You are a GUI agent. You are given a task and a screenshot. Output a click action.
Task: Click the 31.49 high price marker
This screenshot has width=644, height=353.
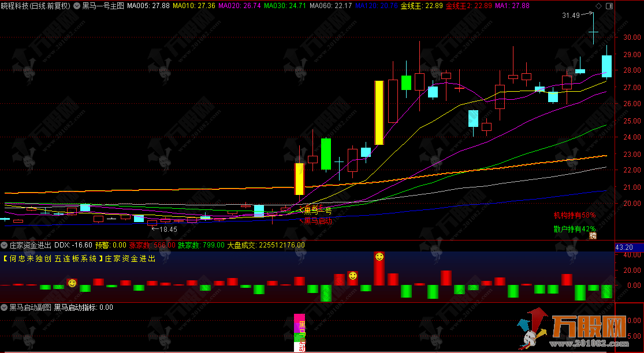(x=571, y=16)
